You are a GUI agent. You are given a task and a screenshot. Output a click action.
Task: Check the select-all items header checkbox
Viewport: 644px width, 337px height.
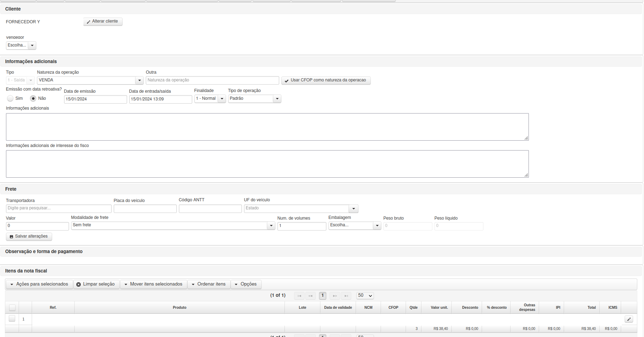[x=12, y=307]
